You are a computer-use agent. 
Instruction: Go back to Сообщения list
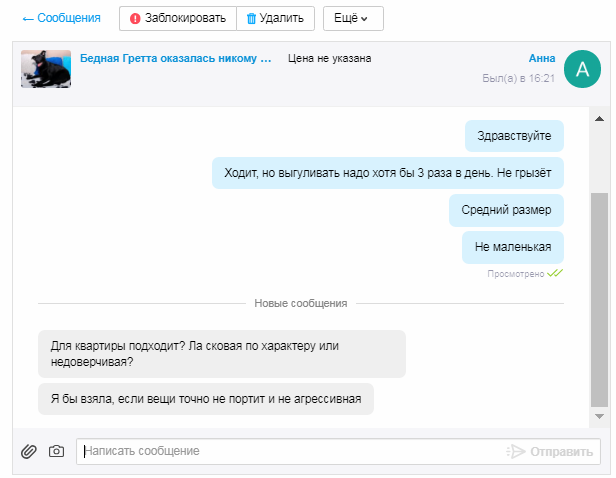[61, 18]
